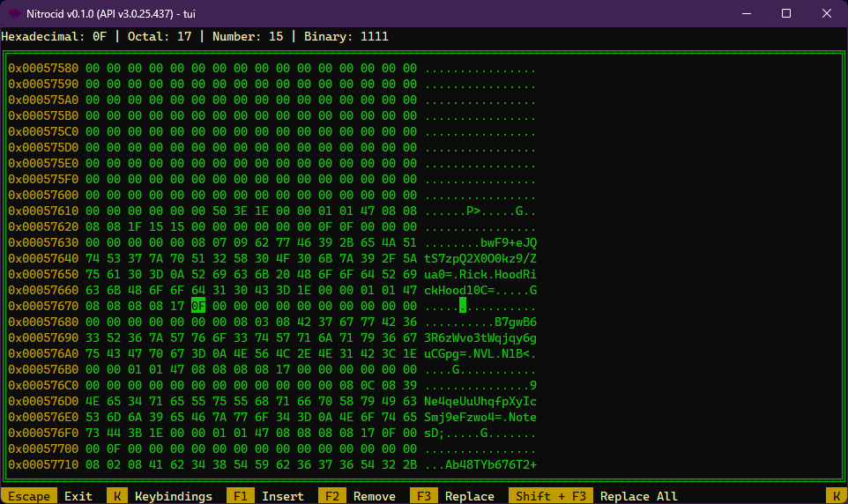Click the address label 0x00057610

tap(43, 211)
